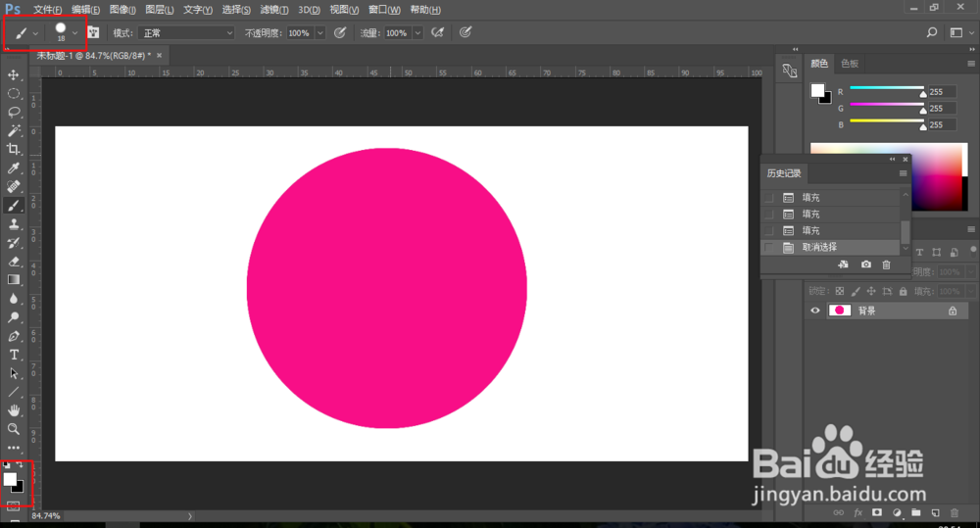
Task: Open the 模式 blend mode dropdown
Action: (186, 33)
